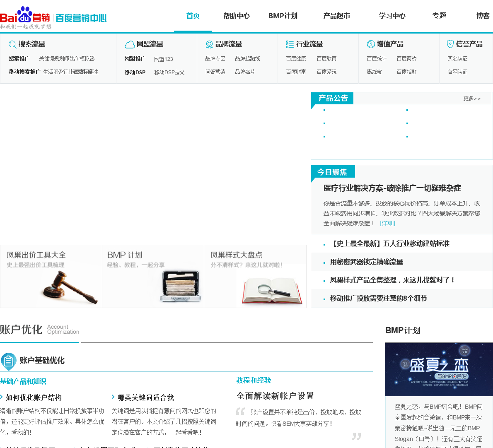Click the clipboard icon beside 账户基础优化
This screenshot has height=448, width=493.
[x=8, y=361]
